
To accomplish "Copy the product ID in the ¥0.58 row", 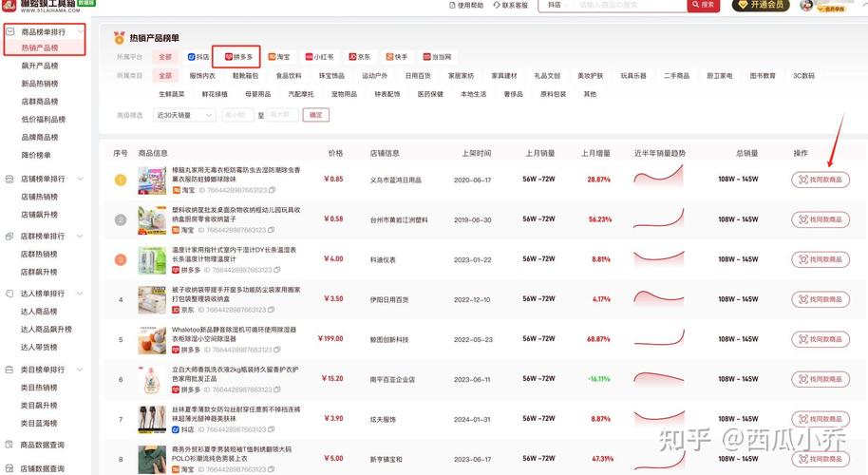I will click(x=272, y=230).
